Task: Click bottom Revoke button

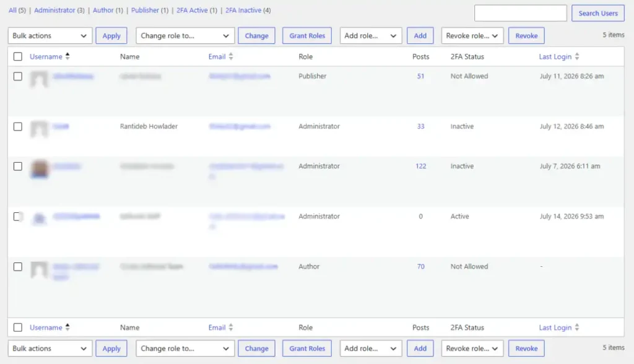Action: [526, 349]
